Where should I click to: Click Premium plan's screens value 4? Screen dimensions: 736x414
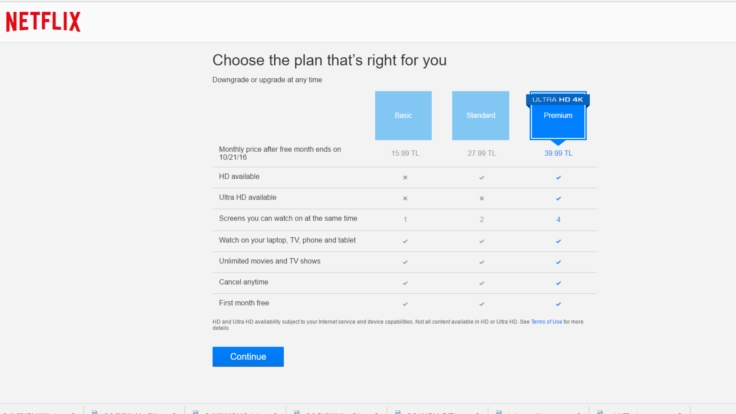(x=558, y=220)
